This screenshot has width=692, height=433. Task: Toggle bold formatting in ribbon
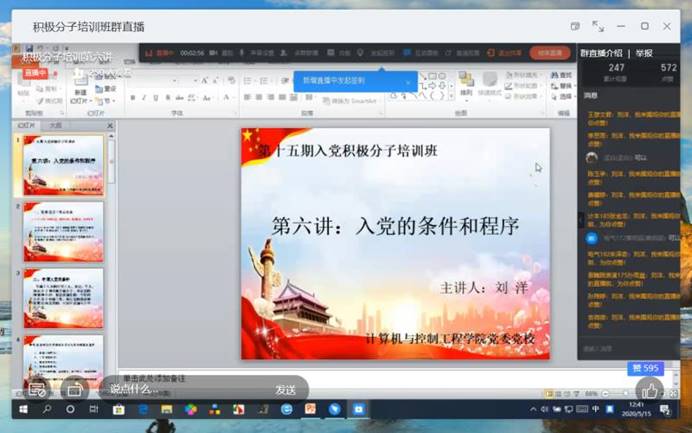click(132, 98)
